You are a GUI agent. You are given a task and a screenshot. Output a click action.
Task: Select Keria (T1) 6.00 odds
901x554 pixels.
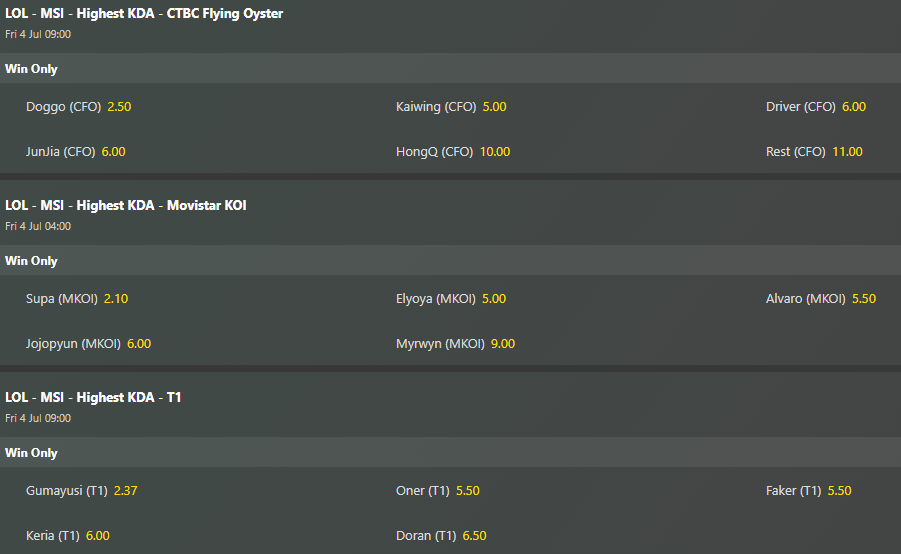[68, 536]
